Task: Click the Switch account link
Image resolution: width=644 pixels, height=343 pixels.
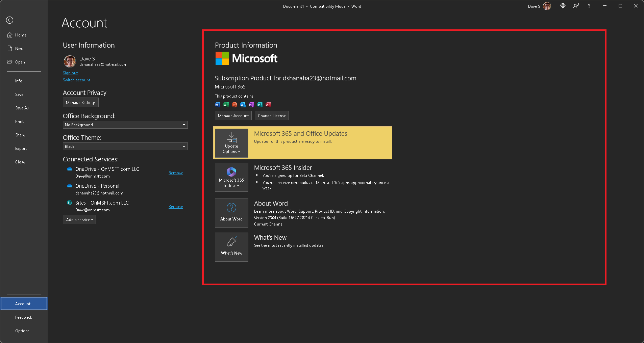Action: [77, 80]
